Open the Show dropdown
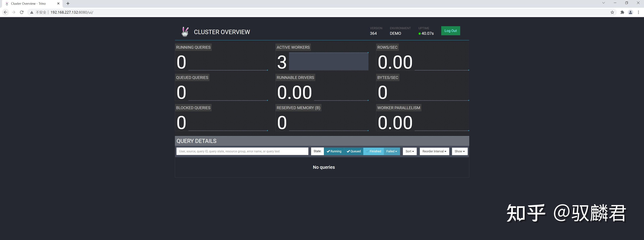644x240 pixels. (x=460, y=151)
